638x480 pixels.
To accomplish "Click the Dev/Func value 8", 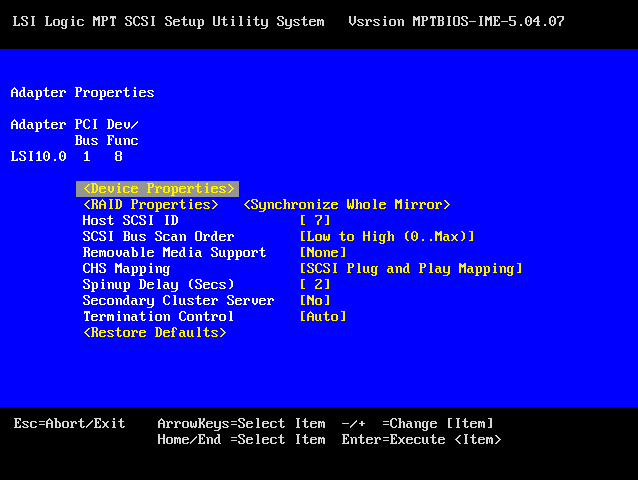I will click(x=118, y=157).
